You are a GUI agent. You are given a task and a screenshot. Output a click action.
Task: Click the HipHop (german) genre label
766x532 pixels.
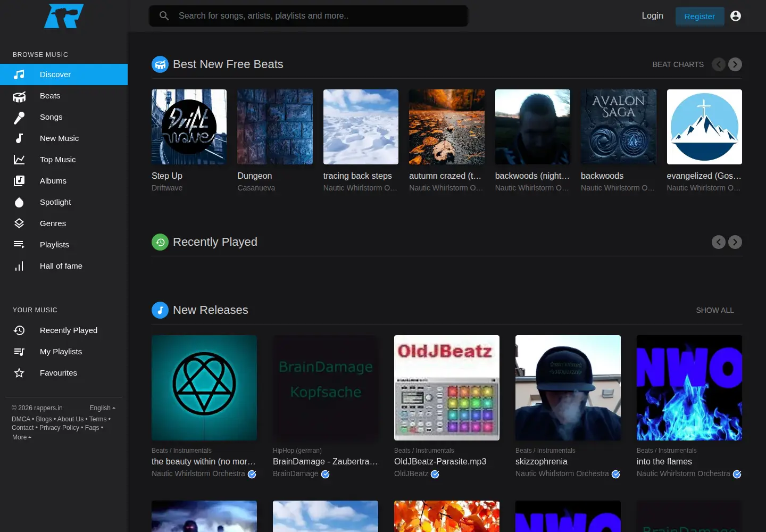click(297, 451)
